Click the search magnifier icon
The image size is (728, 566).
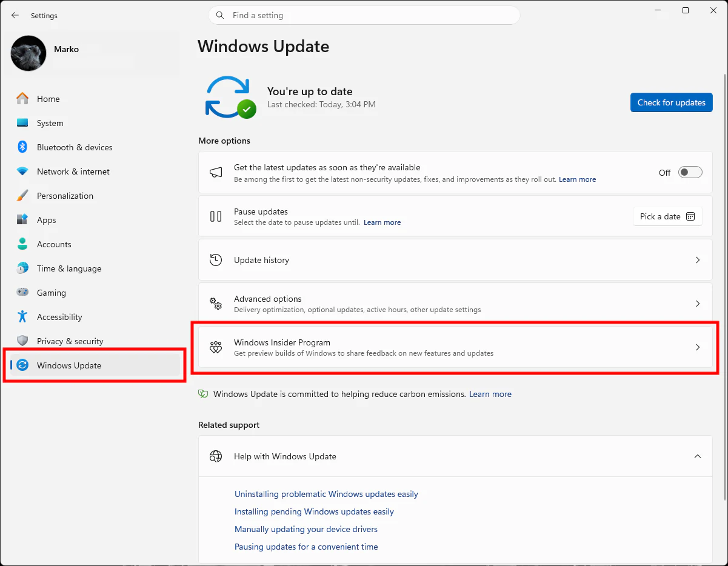pos(221,15)
